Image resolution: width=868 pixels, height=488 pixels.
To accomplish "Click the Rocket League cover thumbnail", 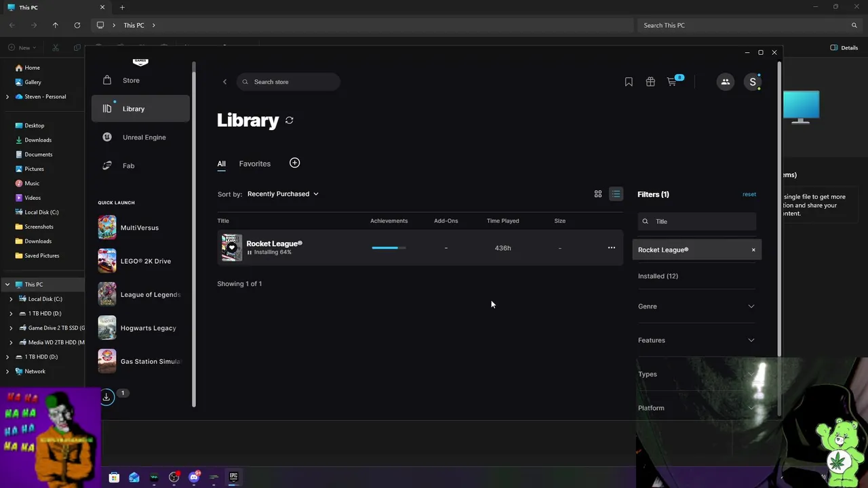I will click(232, 248).
